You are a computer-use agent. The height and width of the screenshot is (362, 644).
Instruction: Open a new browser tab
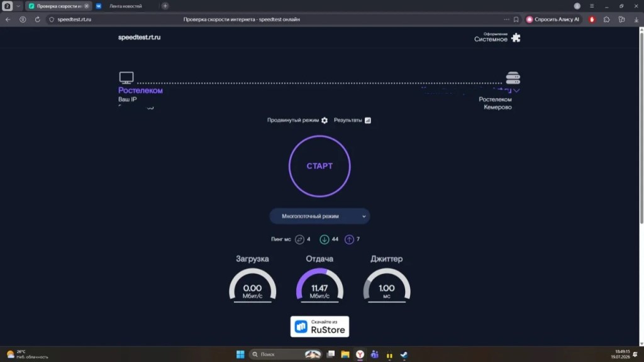tap(165, 6)
